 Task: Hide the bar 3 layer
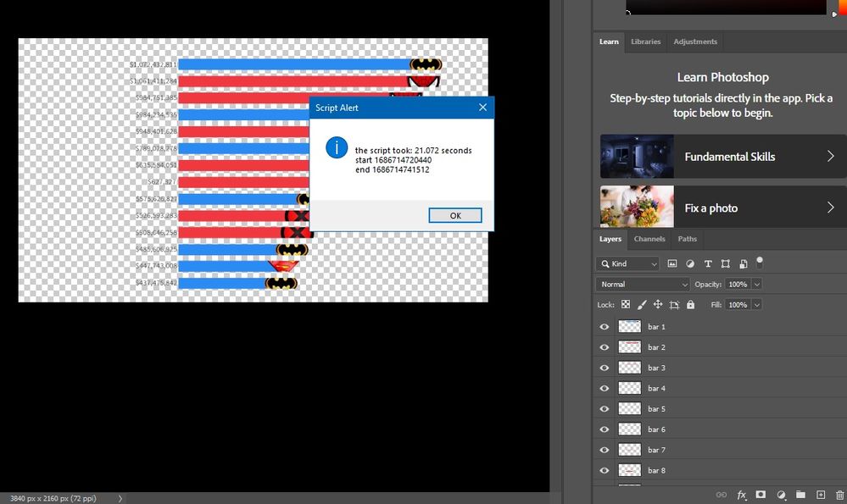[604, 368]
